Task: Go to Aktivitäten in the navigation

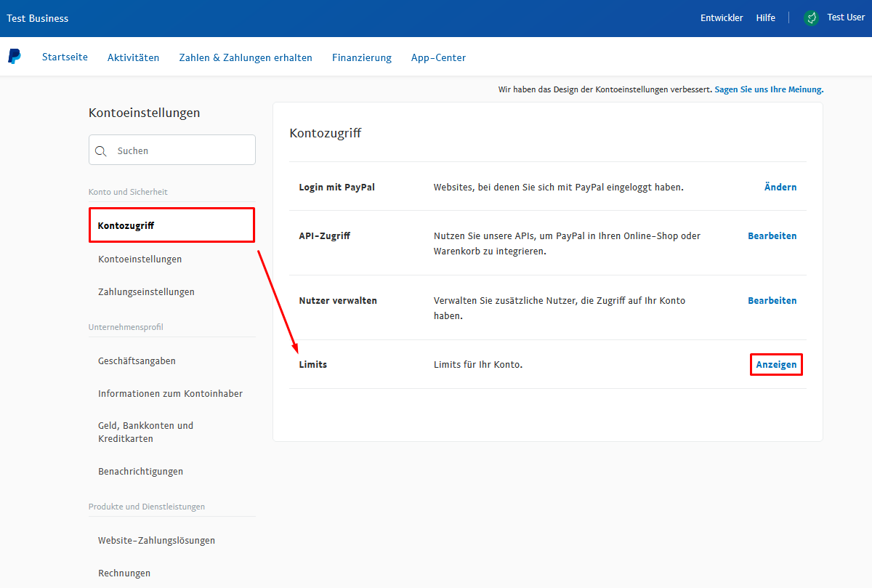Action: pyautogui.click(x=134, y=57)
